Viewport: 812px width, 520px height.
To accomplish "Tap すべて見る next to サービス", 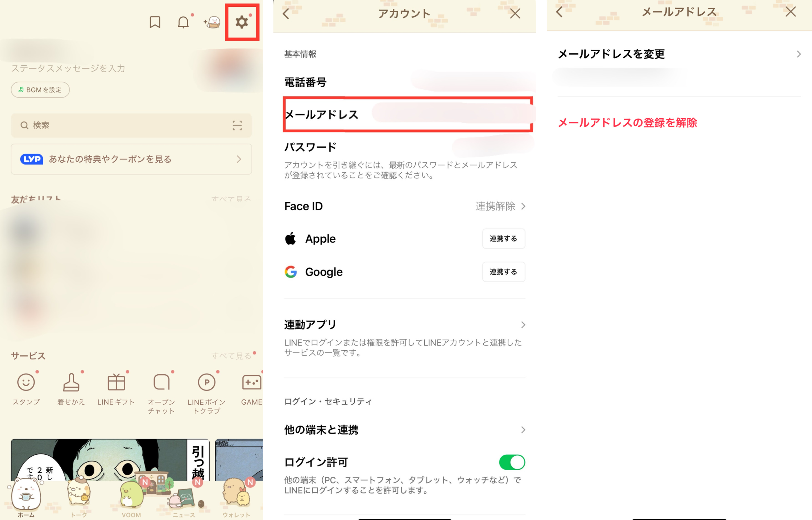I will click(x=231, y=356).
